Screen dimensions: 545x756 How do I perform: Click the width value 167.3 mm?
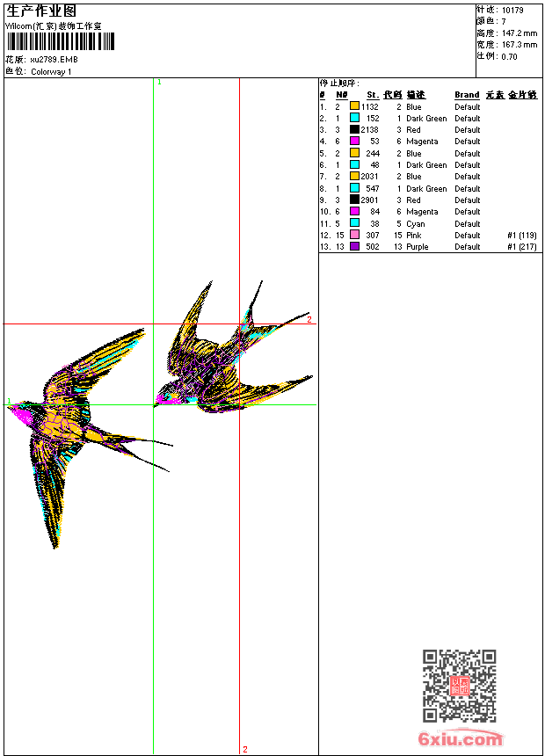point(520,45)
